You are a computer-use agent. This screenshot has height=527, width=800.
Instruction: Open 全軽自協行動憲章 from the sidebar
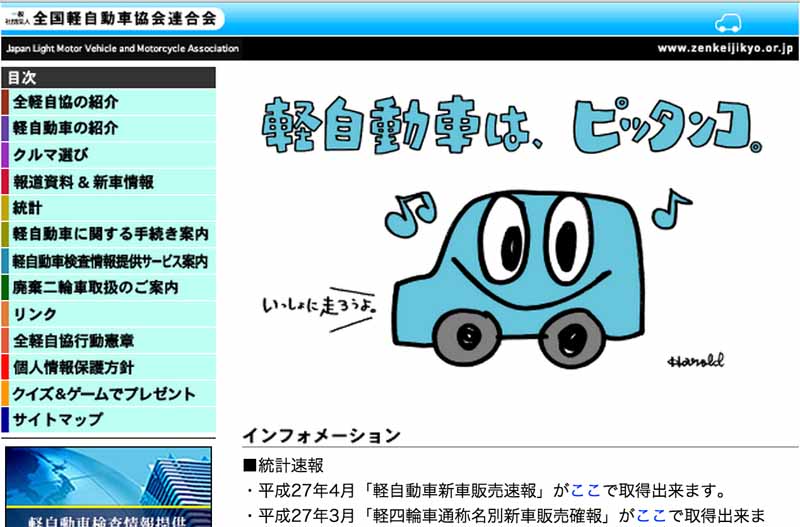coord(109,340)
